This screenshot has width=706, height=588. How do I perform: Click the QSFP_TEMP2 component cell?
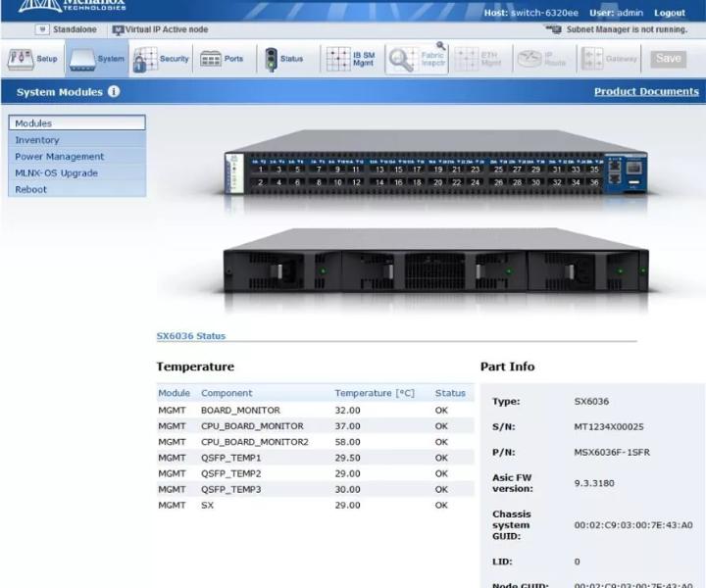pyautogui.click(x=231, y=473)
